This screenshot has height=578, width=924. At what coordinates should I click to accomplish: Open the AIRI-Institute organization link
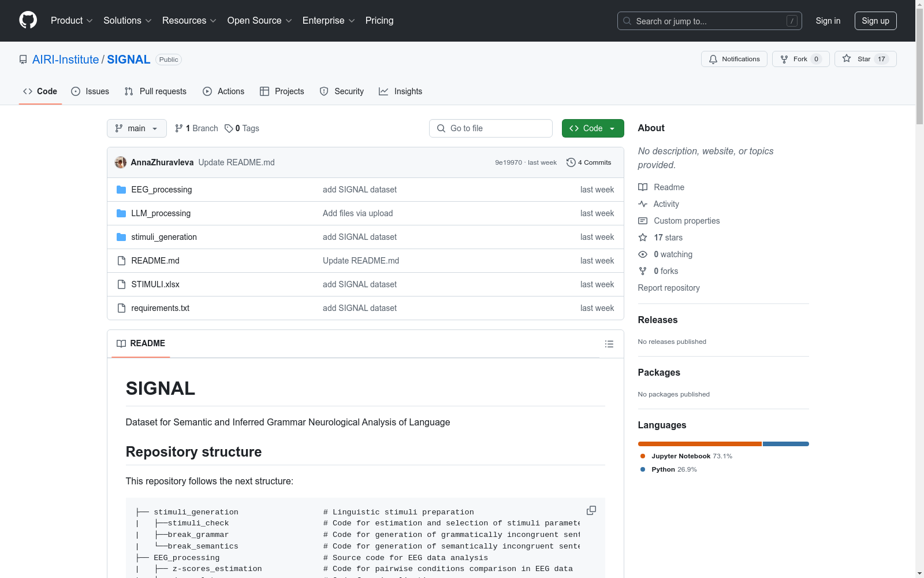[x=66, y=60]
